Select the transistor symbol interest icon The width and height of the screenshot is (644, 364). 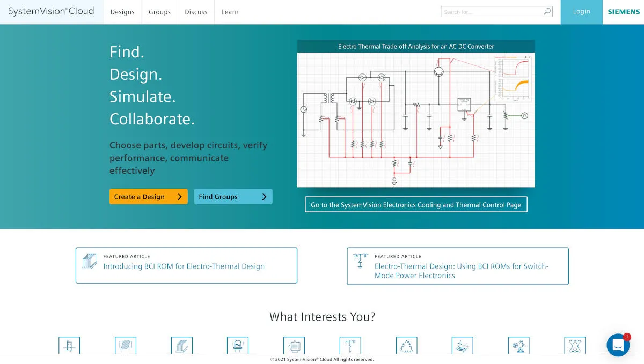click(x=69, y=345)
